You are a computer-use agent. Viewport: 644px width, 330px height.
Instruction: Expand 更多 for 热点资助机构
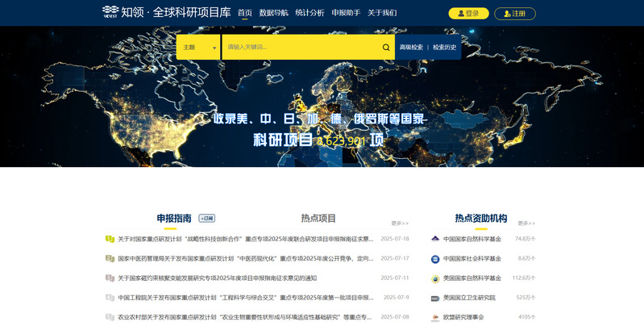(x=526, y=223)
